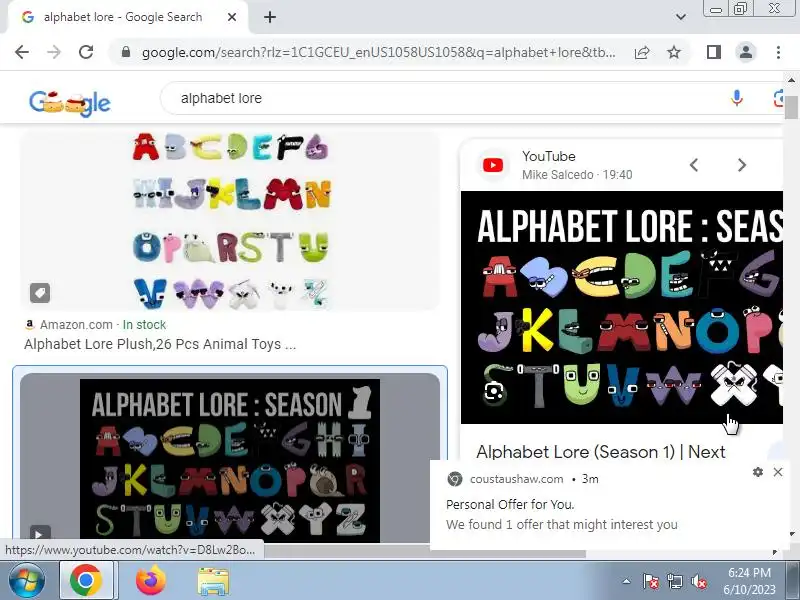Reload the Google search page
The height and width of the screenshot is (600, 800).
(86, 52)
